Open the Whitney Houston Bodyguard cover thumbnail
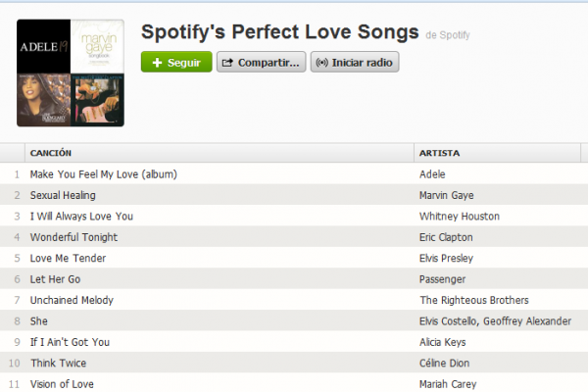The height and width of the screenshot is (392, 588). tap(43, 100)
